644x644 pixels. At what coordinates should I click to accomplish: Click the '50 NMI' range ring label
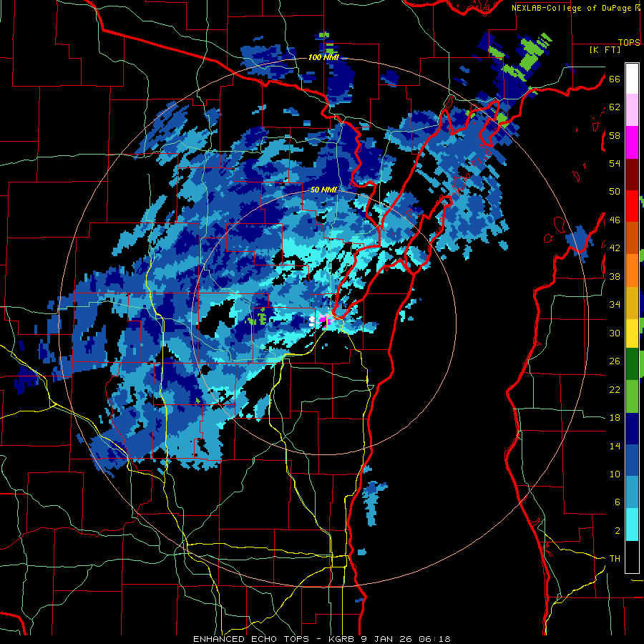click(x=323, y=190)
